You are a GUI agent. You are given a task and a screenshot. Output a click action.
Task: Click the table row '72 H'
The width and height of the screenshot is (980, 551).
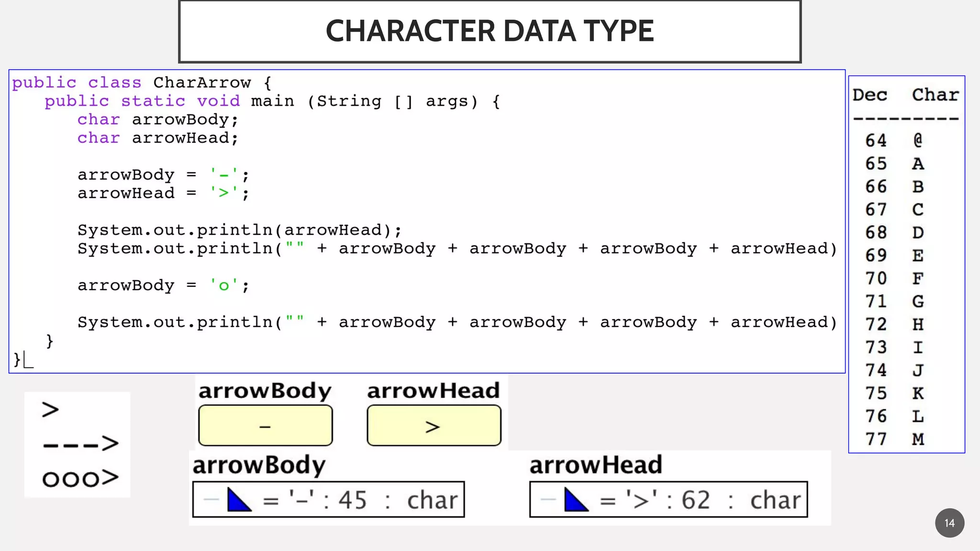click(x=894, y=324)
